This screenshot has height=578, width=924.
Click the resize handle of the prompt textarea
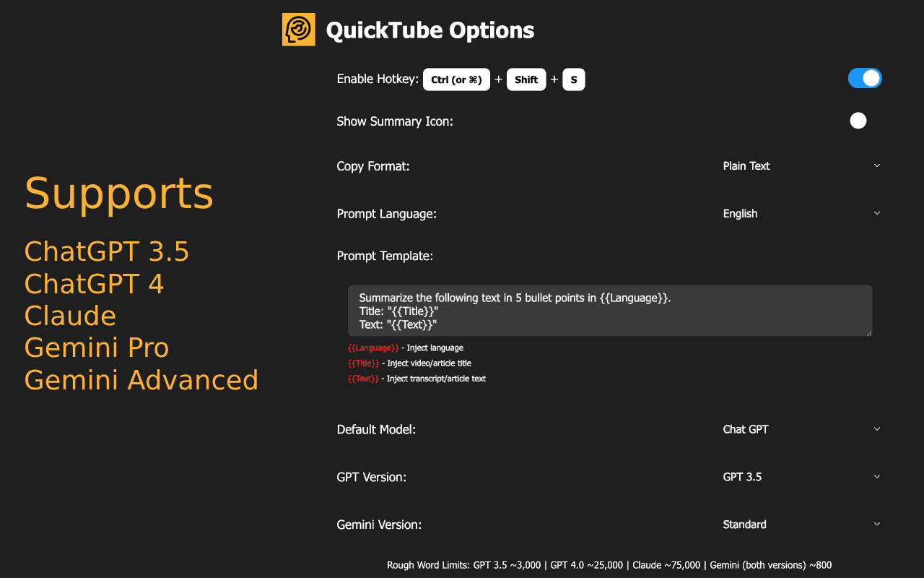tap(868, 332)
